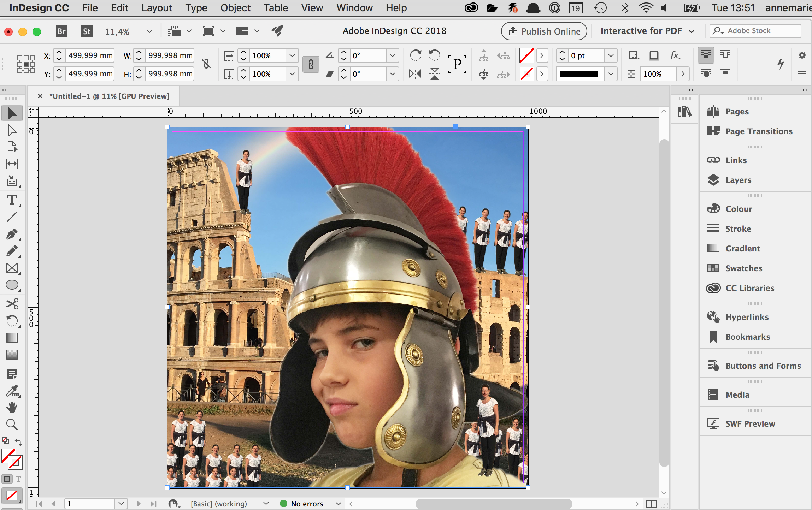The width and height of the screenshot is (812, 510).
Task: Open the Hyperlinks panel
Action: tap(747, 317)
